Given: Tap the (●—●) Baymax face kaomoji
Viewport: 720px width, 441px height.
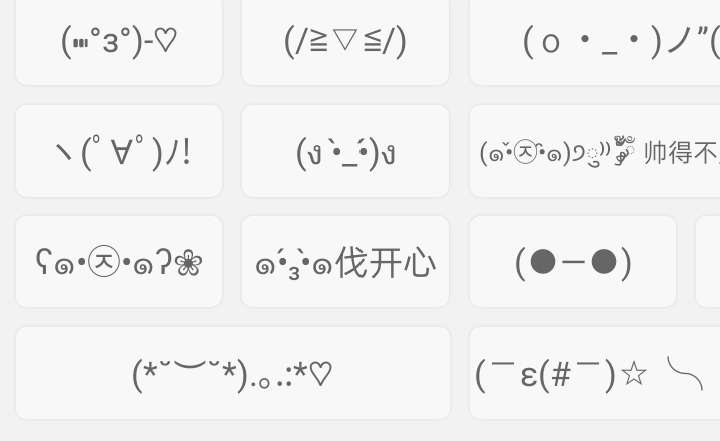Looking at the screenshot, I should 572,262.
